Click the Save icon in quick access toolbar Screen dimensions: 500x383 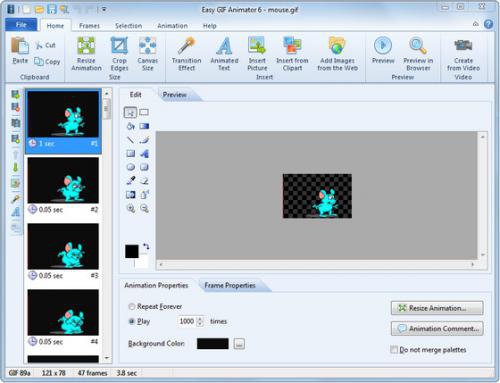pos(52,9)
